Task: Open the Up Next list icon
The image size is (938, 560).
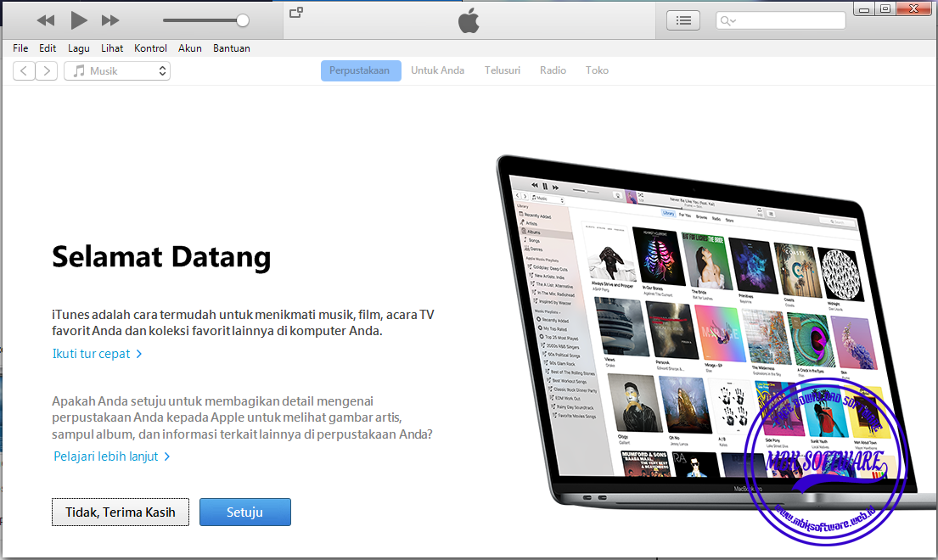Action: 683,21
